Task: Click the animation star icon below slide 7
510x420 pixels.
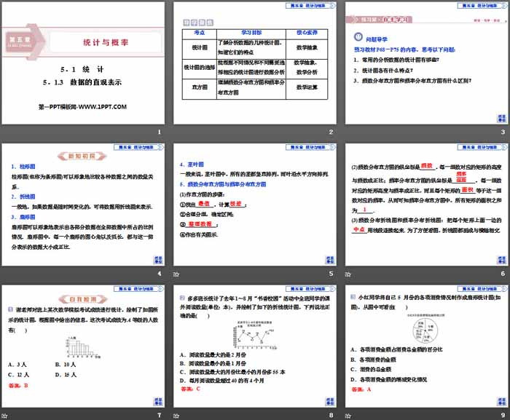Action: [x=5, y=415]
